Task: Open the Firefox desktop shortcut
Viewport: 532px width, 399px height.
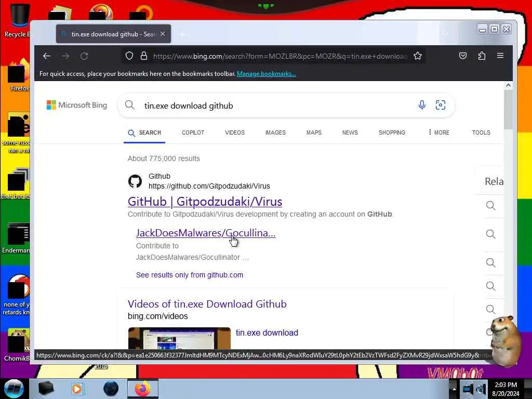Action: 19,75
